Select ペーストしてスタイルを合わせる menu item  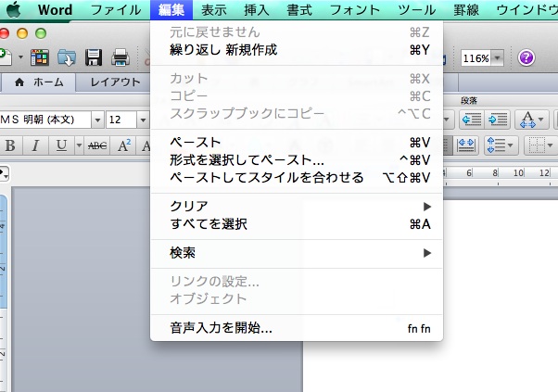[x=297, y=178]
